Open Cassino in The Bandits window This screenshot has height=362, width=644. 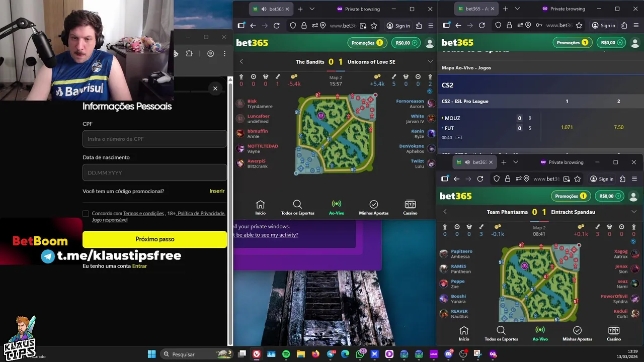[410, 207]
